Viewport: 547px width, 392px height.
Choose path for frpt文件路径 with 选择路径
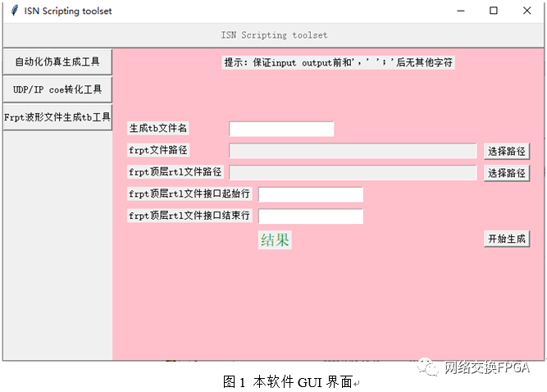click(507, 152)
